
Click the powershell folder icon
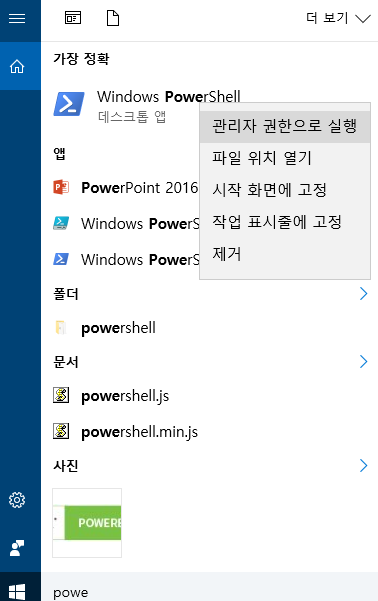(61, 328)
